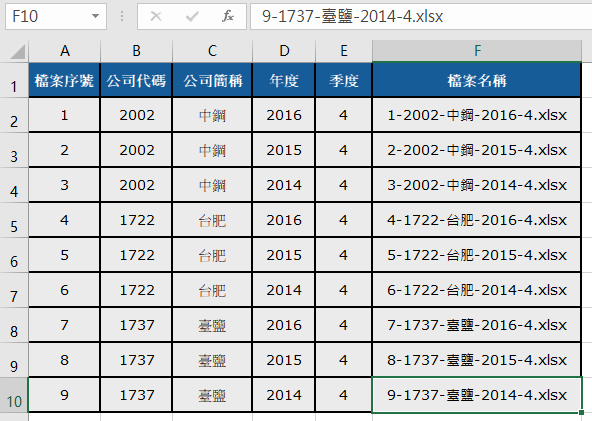
Task: Select column C header
Action: point(212,51)
